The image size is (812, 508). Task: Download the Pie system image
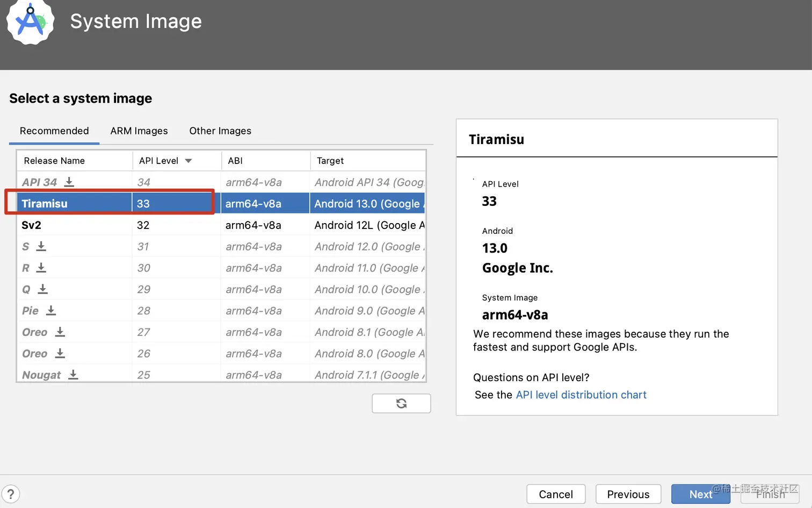coord(51,311)
